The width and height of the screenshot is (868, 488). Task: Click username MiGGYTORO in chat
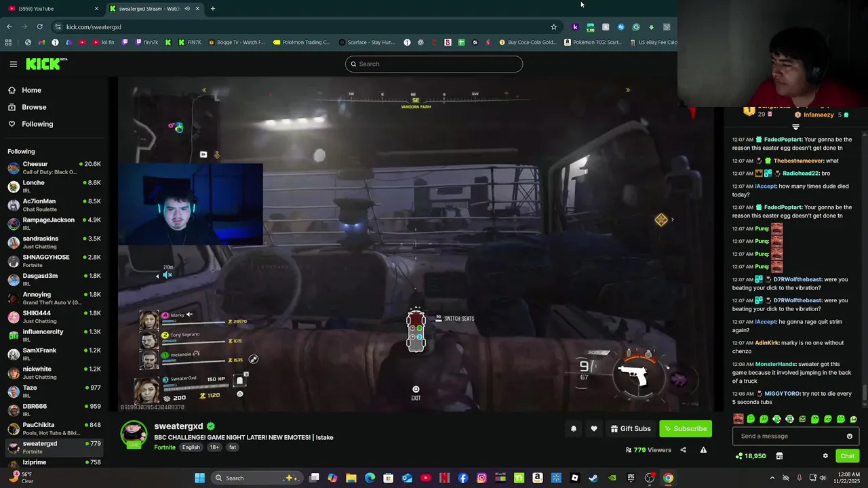(783, 394)
